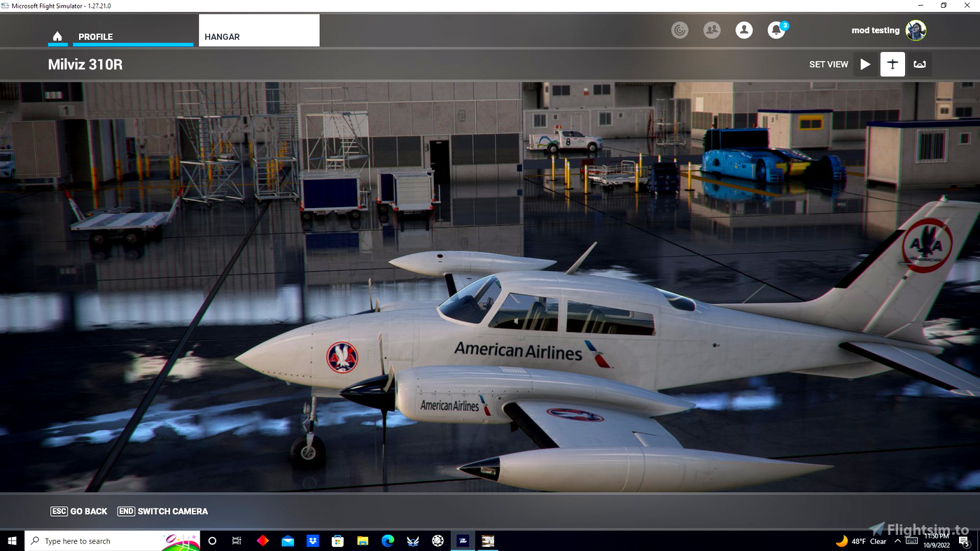Click the Milviz 310R title
The image size is (980, 551).
tap(85, 64)
